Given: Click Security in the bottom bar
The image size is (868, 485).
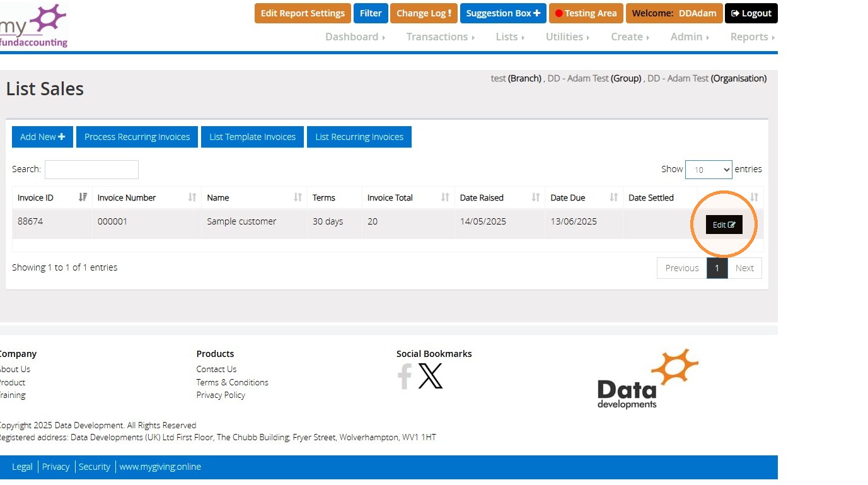Looking at the screenshot, I should [x=94, y=467].
